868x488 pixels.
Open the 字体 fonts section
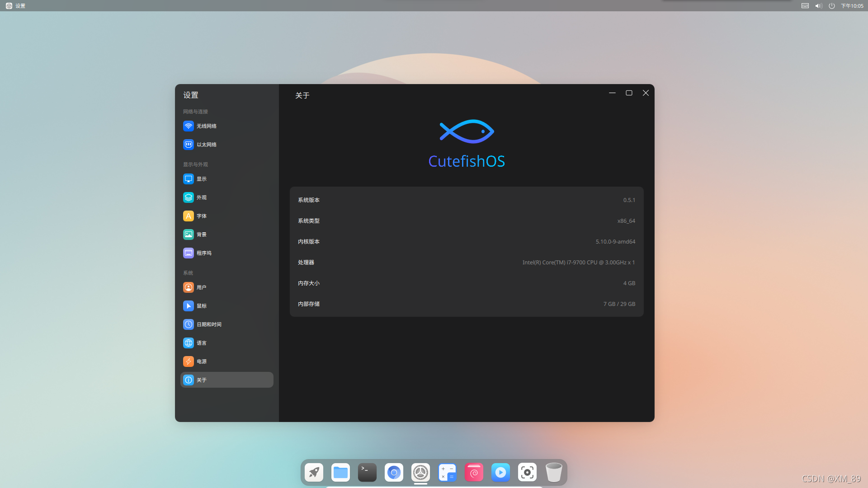click(x=201, y=216)
